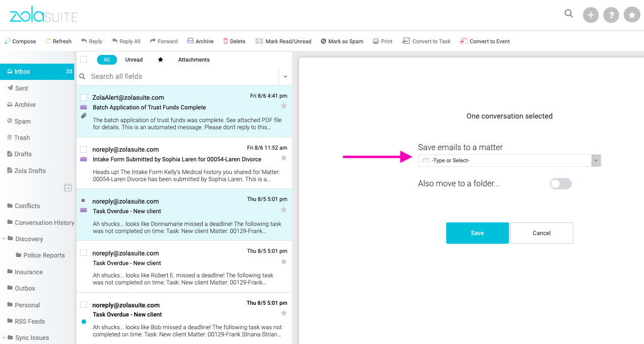Click the select-all checkbox above the email list
The height and width of the screenshot is (344, 644).
[83, 59]
